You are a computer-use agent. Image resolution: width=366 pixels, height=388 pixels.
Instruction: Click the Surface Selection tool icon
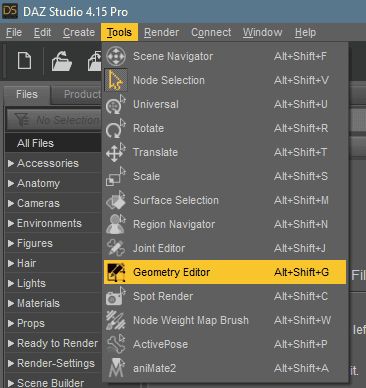pos(116,200)
